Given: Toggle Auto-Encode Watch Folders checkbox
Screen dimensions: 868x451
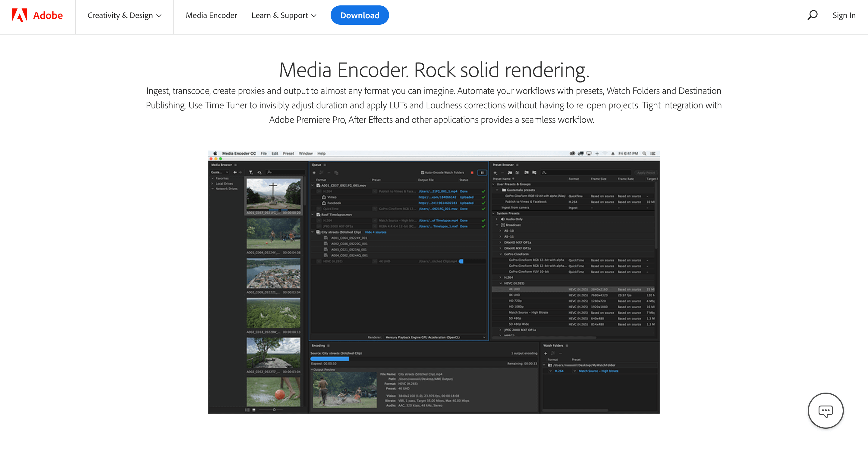Looking at the screenshot, I should click(422, 173).
